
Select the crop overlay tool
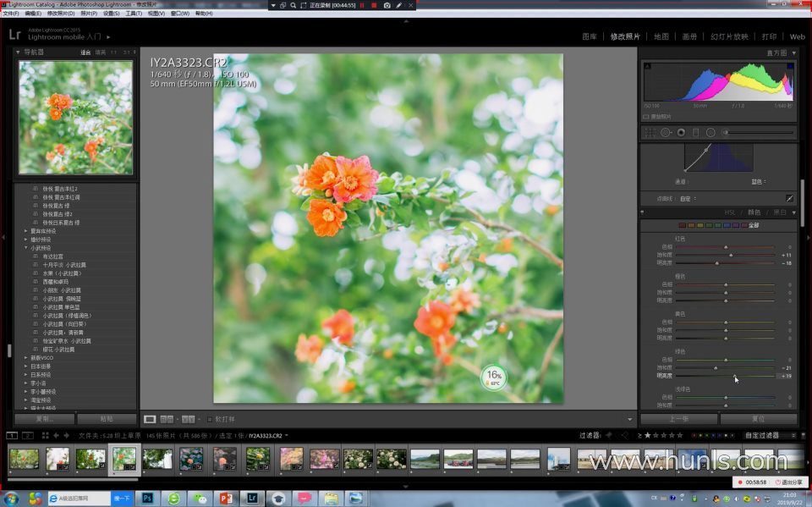(x=650, y=133)
